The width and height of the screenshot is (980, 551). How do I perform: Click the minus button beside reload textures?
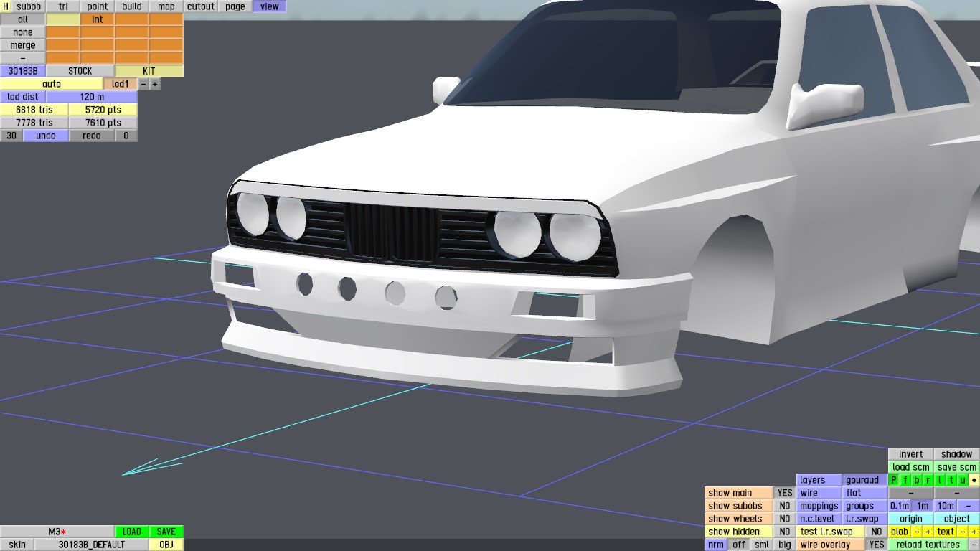(974, 545)
